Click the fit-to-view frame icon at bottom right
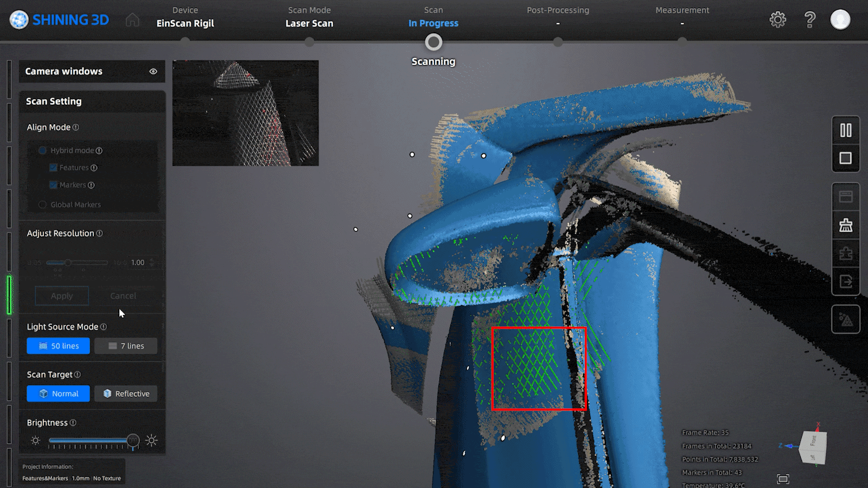The image size is (868, 488). [x=783, y=479]
